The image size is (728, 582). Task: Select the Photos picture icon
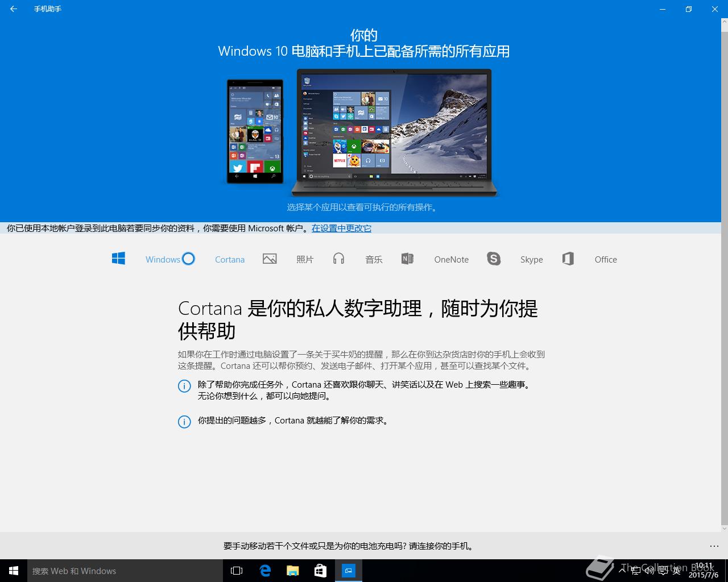pyautogui.click(x=270, y=259)
